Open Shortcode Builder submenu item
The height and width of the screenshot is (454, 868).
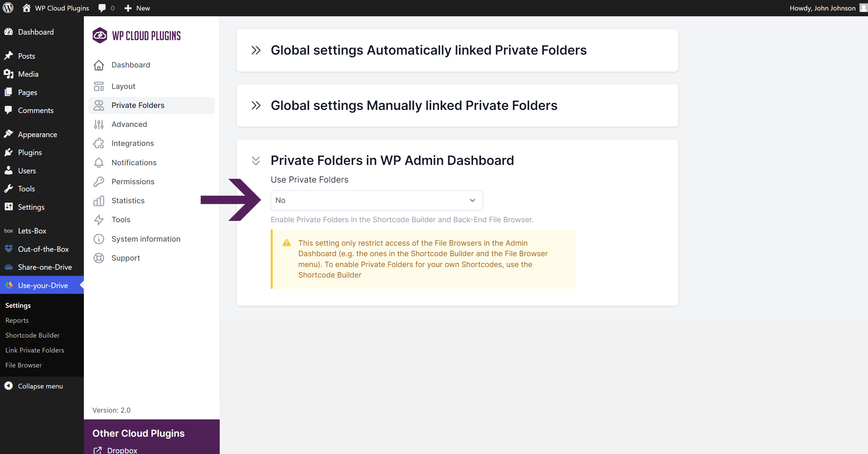(33, 335)
